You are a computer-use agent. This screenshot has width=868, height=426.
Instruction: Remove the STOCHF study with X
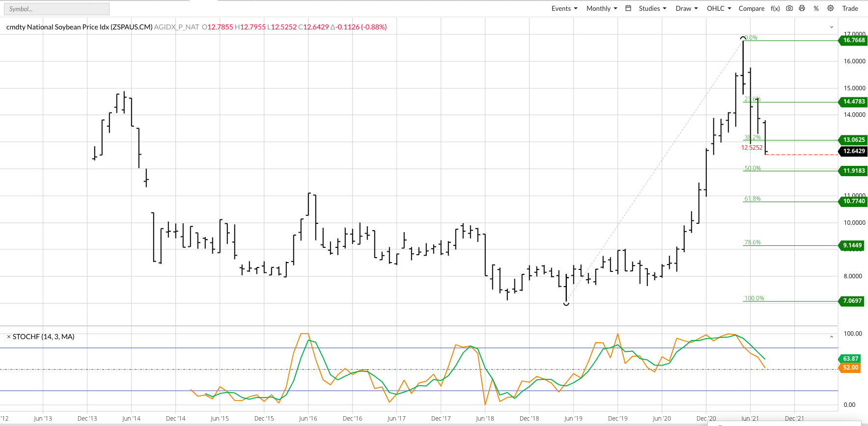[x=9, y=337]
